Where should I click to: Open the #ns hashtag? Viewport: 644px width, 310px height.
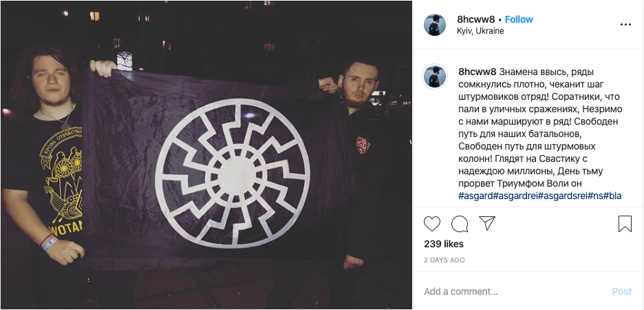pyautogui.click(x=595, y=196)
